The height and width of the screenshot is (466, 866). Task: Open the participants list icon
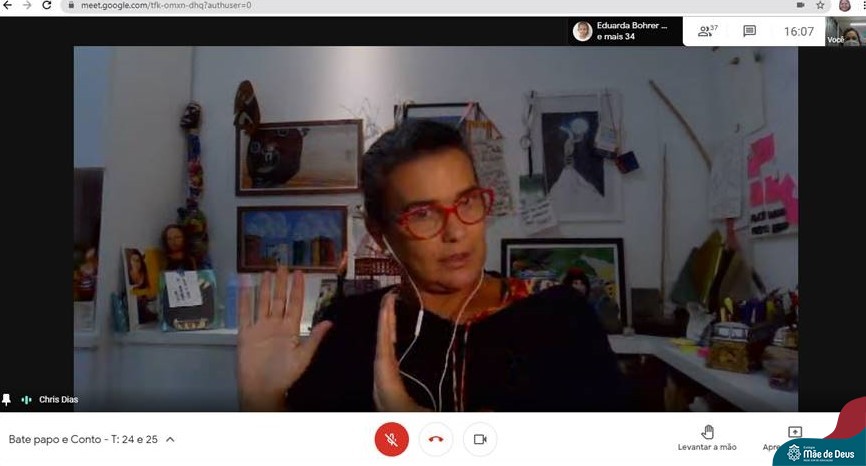pos(707,31)
